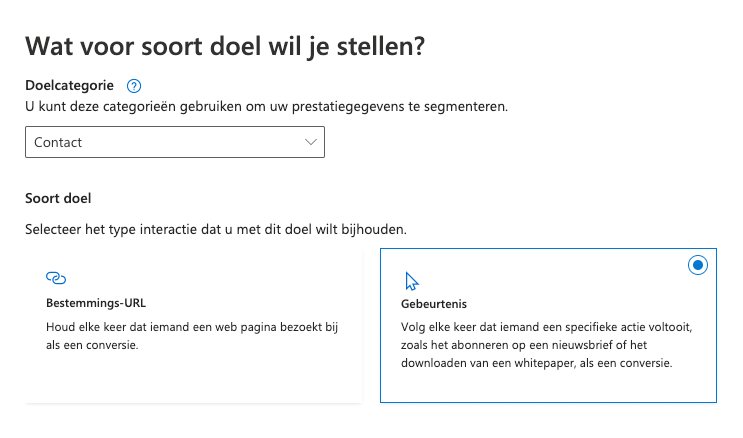Click the Gebeurtenis description paragraph

point(546,345)
